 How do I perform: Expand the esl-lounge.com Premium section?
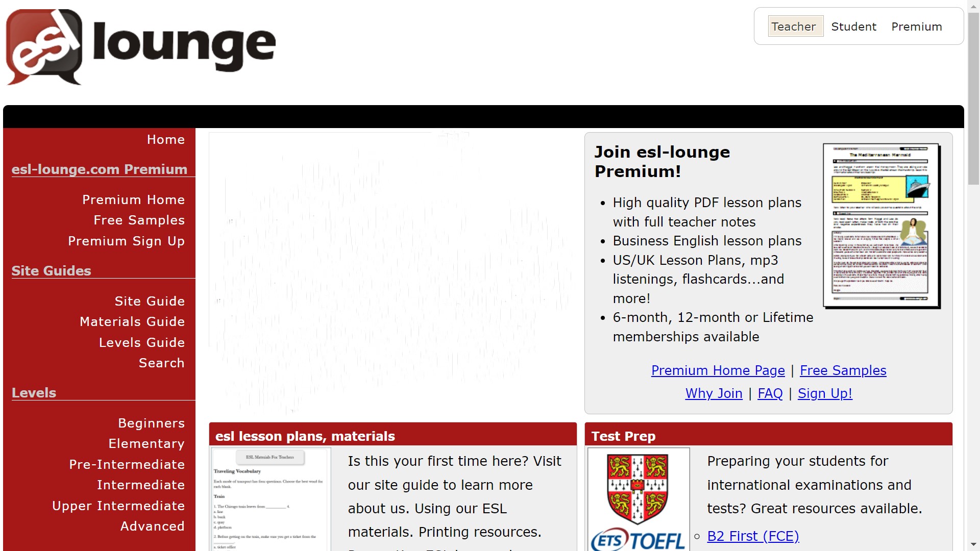tap(99, 169)
